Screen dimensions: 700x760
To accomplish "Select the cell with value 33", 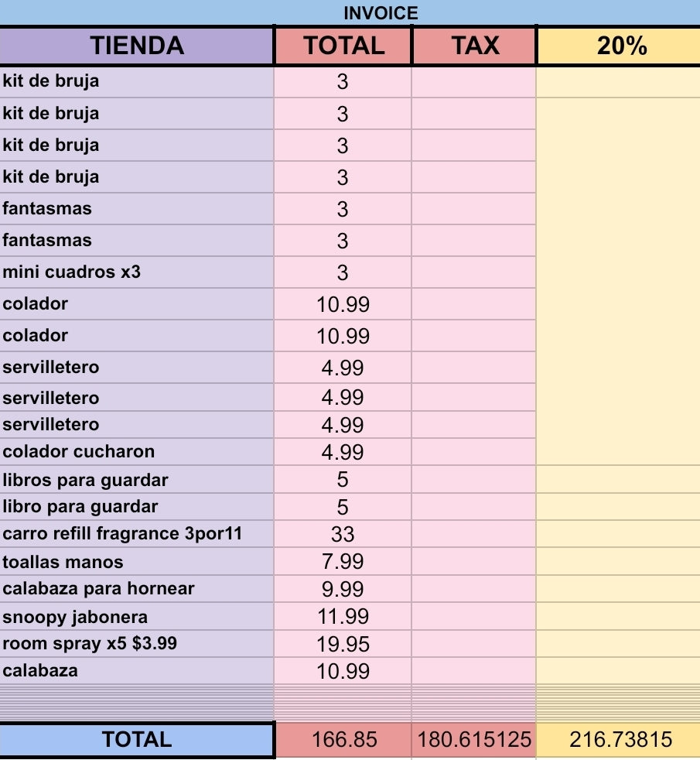I will point(343,534).
